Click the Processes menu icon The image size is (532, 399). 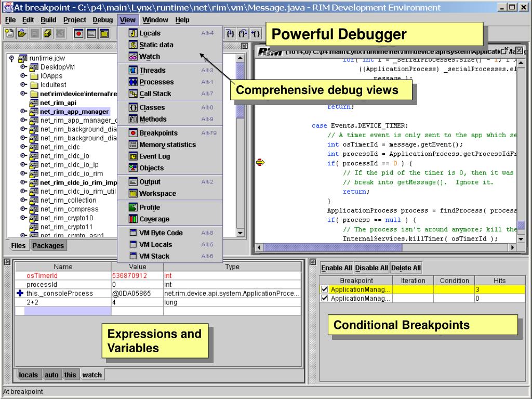point(133,82)
